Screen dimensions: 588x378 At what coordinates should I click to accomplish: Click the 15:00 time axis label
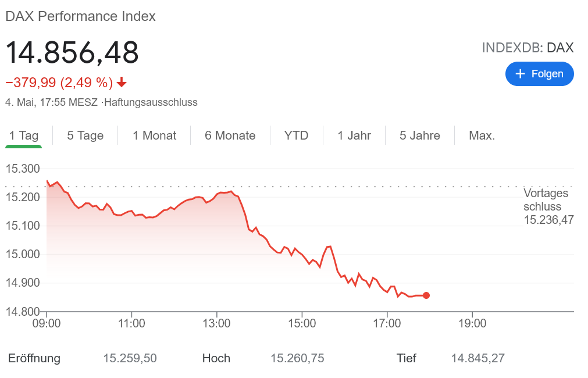[302, 323]
